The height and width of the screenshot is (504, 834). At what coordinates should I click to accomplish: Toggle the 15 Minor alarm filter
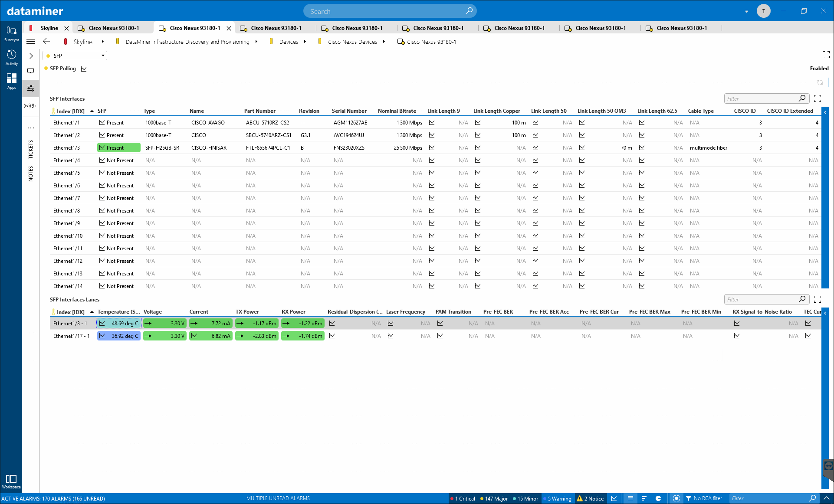coord(525,499)
